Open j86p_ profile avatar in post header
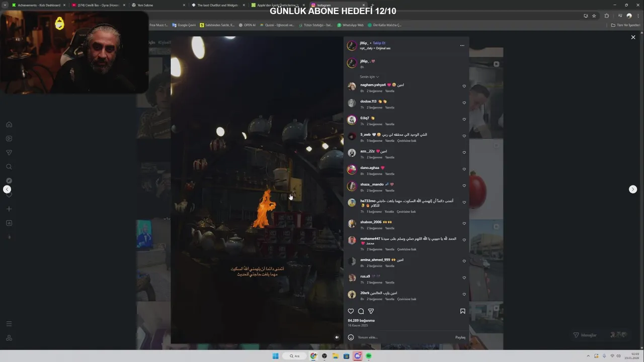This screenshot has height=362, width=644. click(352, 46)
